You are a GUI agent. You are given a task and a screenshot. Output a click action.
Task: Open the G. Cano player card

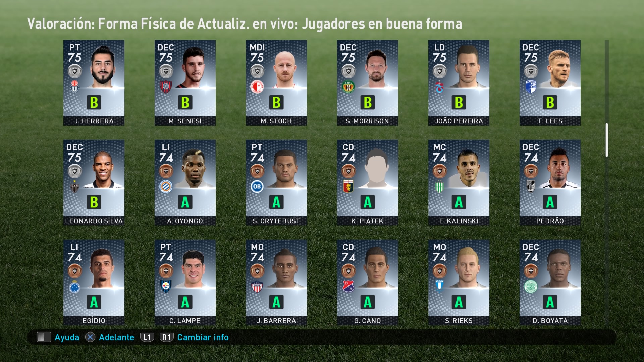pyautogui.click(x=368, y=283)
